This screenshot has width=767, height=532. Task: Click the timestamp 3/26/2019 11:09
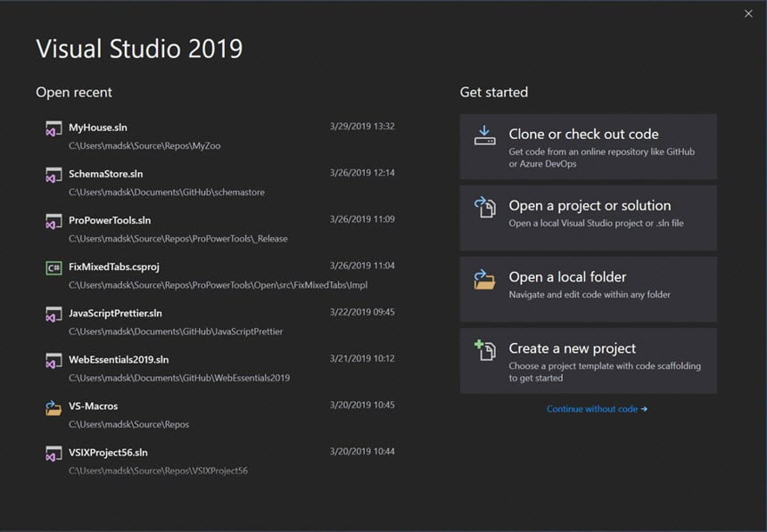362,219
